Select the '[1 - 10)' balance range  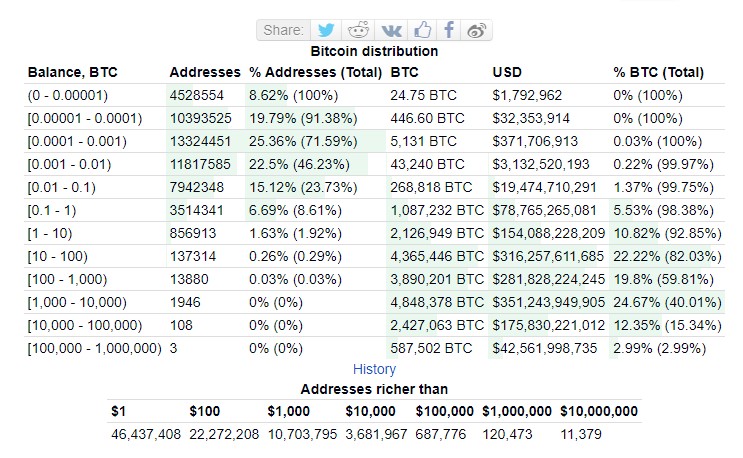(50, 233)
